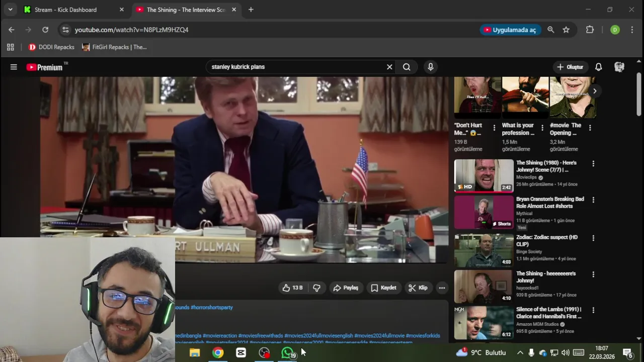Screen dimensions: 644x362
Task: Open options for "Don't Hurt Me..." short
Action: pyautogui.click(x=494, y=128)
